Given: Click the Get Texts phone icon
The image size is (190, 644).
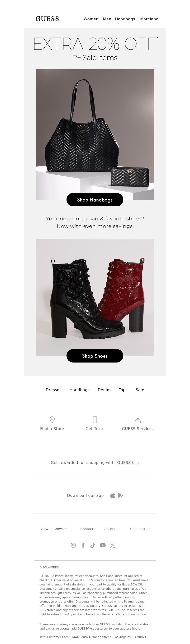Looking at the screenshot, I should [95, 419].
